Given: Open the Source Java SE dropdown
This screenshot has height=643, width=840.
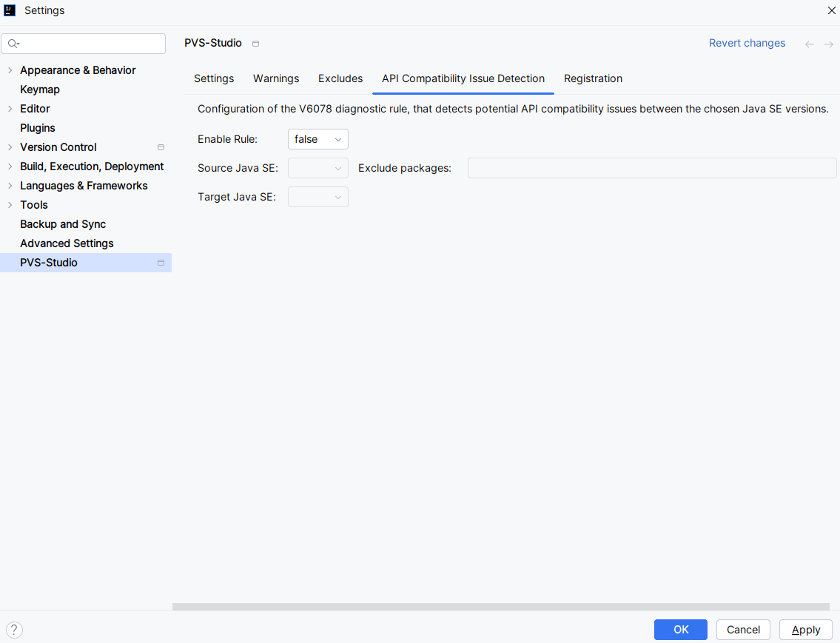Looking at the screenshot, I should [x=317, y=168].
